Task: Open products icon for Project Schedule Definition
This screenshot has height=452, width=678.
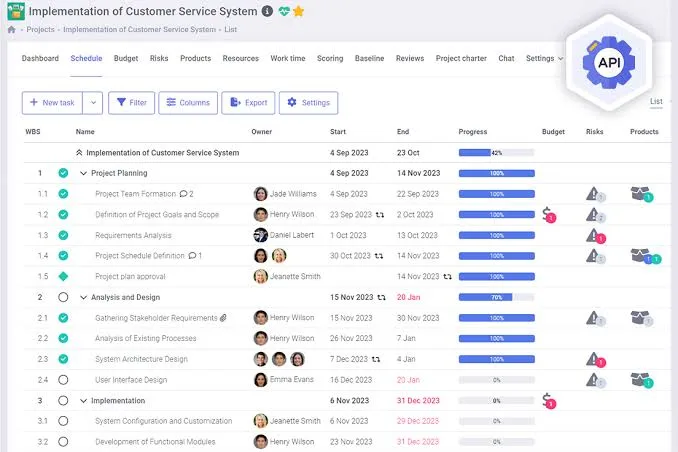Action: pyautogui.click(x=646, y=256)
